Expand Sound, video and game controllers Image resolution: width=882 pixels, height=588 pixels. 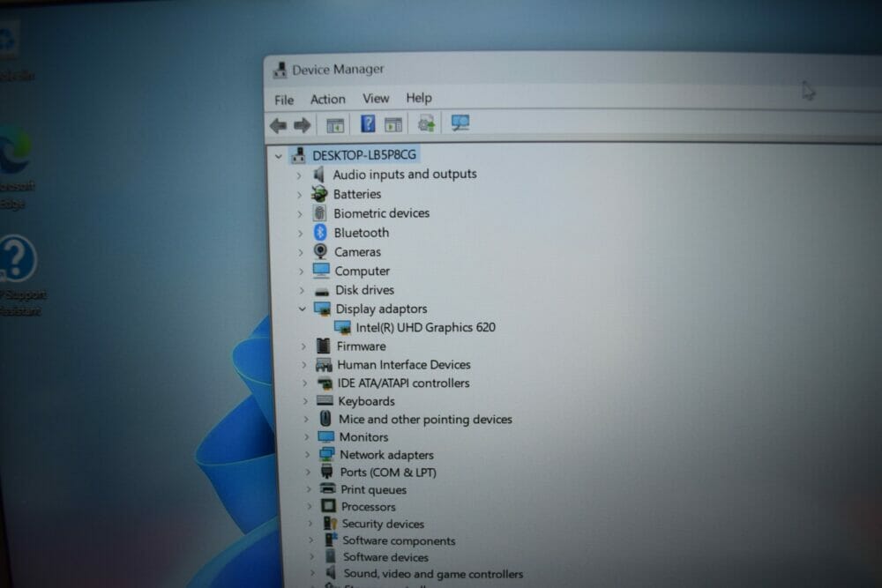click(312, 573)
